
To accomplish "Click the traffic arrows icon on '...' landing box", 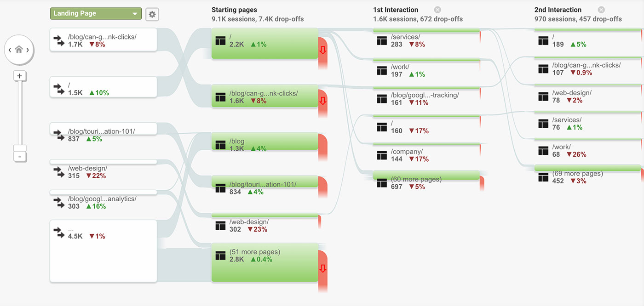I will [58, 232].
